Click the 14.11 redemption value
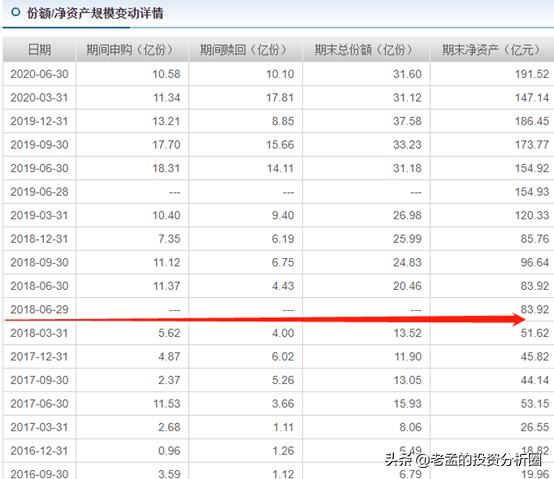 280,168
